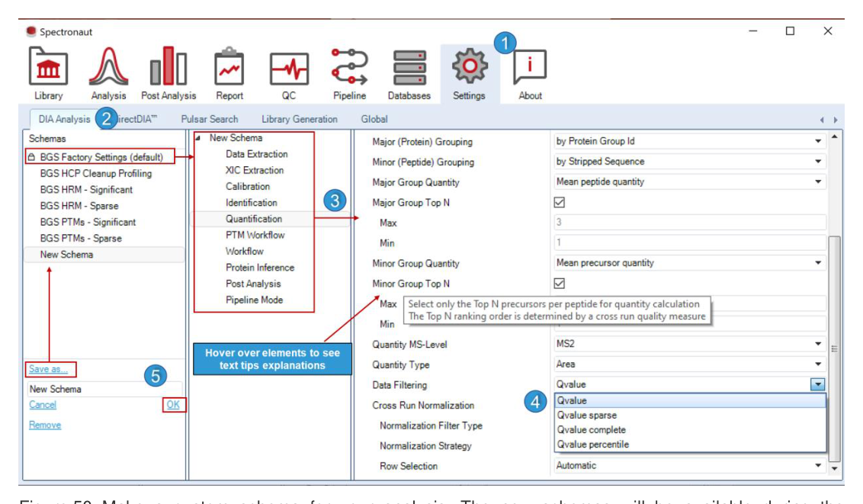Open the Minor (Peptide) Grouping dropdown
This screenshot has height=504, width=863.
click(x=690, y=162)
